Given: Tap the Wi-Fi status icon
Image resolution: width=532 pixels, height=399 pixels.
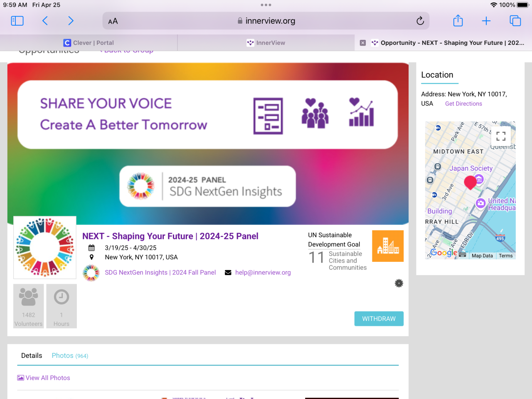Looking at the screenshot, I should pos(493,5).
